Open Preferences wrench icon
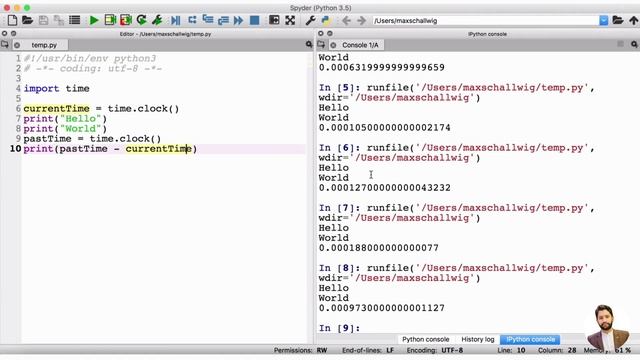Image resolution: width=640 pixels, height=360 pixels. point(310,20)
